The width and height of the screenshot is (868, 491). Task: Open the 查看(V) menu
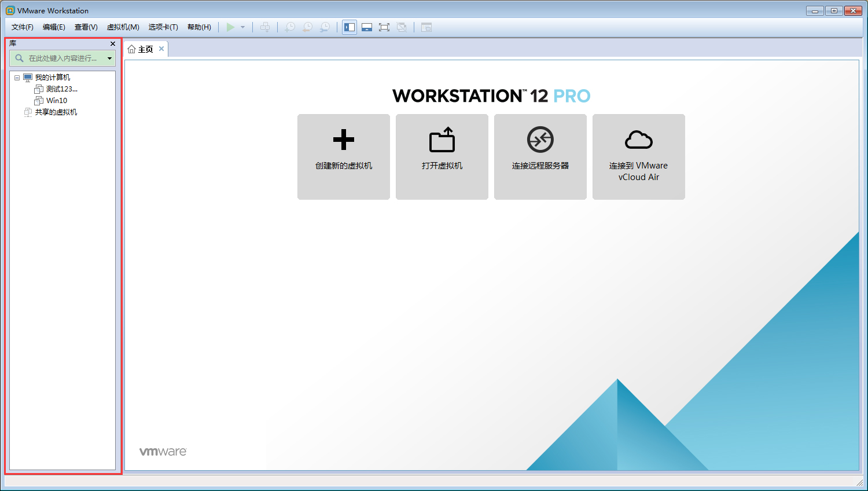(86, 27)
